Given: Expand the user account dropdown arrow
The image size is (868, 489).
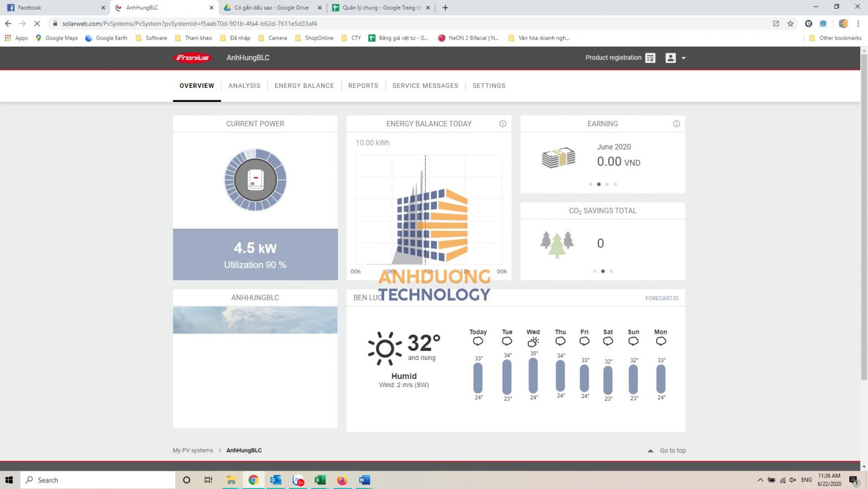Looking at the screenshot, I should coord(684,58).
